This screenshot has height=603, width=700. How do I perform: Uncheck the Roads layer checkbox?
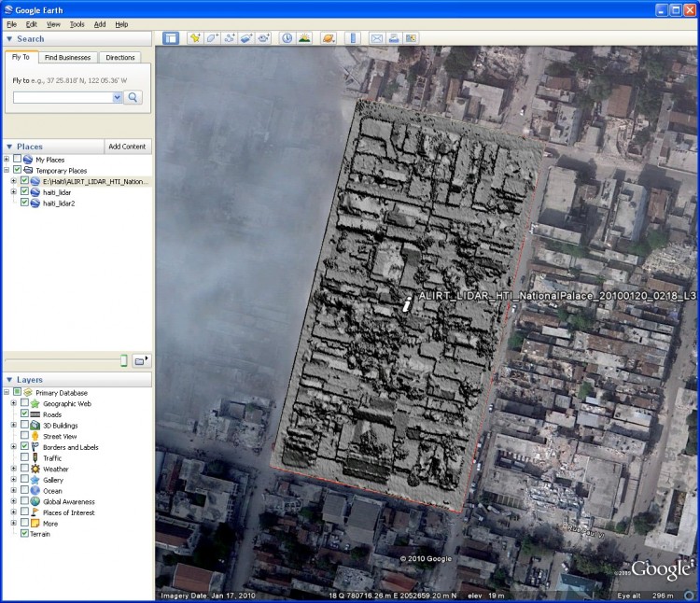tap(24, 414)
